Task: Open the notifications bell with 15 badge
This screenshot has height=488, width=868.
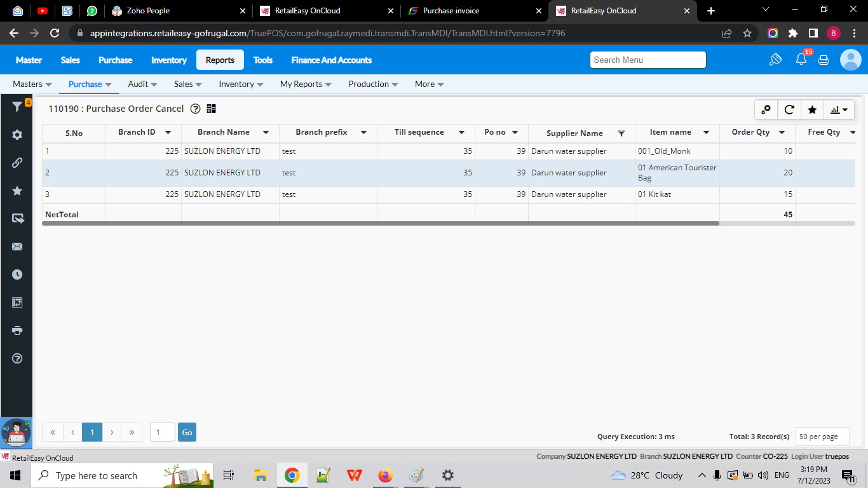Action: coord(801,60)
